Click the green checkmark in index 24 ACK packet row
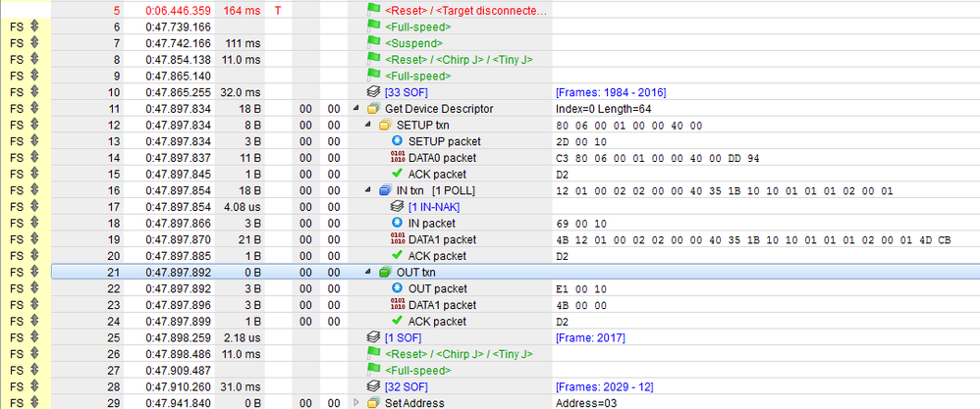The width and height of the screenshot is (980, 409). (397, 321)
